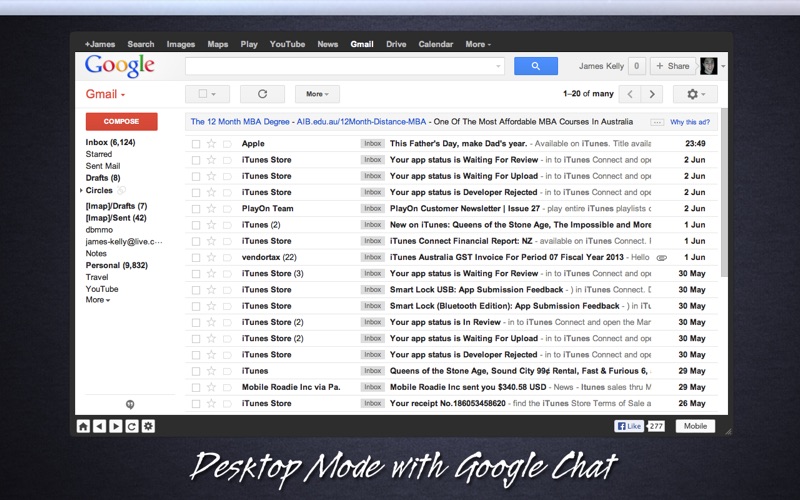Viewport: 800px width, 500px height.
Task: Mark the Apple email as important
Action: [x=228, y=144]
